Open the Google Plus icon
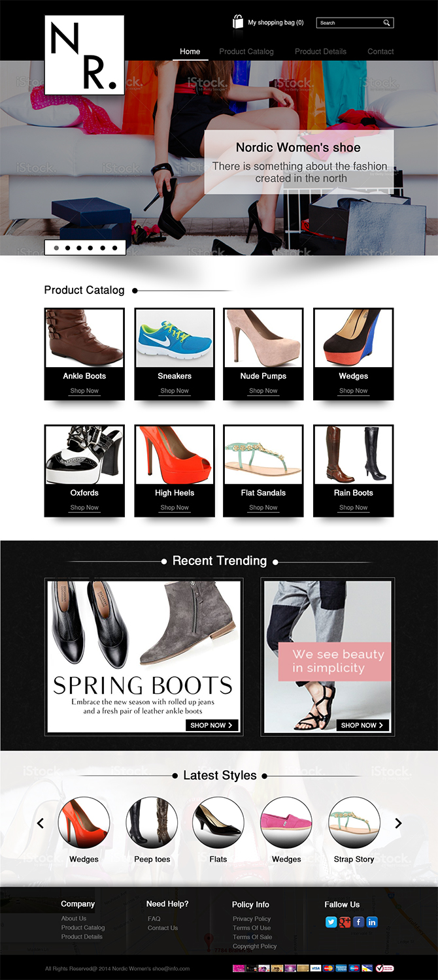 [345, 922]
